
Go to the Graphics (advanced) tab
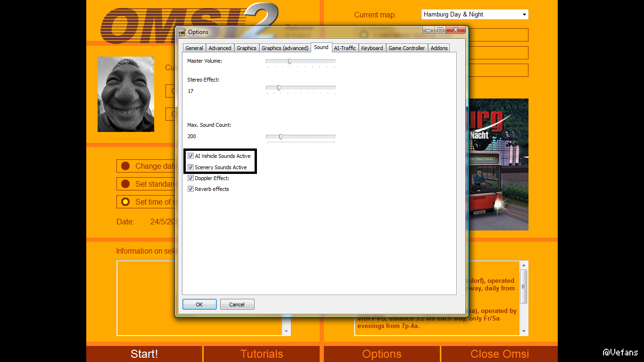pyautogui.click(x=285, y=48)
